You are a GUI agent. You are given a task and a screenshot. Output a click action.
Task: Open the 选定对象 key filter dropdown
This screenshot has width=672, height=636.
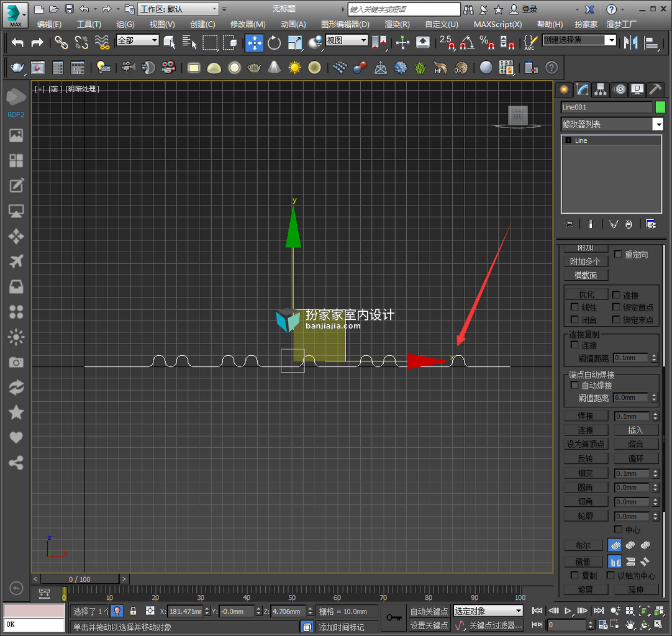coord(488,611)
